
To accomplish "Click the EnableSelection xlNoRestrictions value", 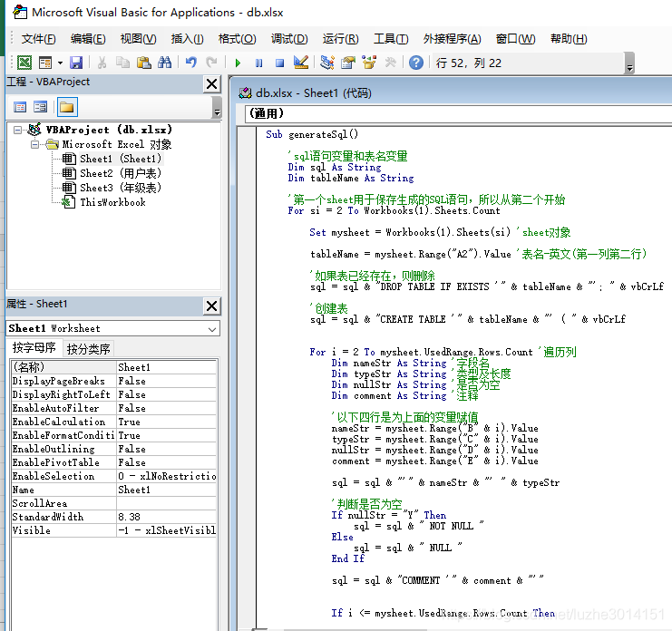I will [166, 476].
